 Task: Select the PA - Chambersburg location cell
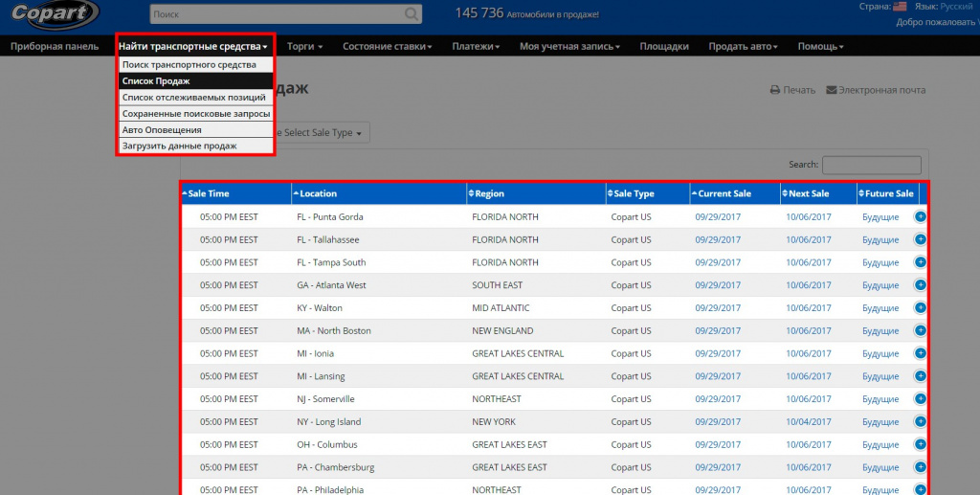tap(336, 467)
